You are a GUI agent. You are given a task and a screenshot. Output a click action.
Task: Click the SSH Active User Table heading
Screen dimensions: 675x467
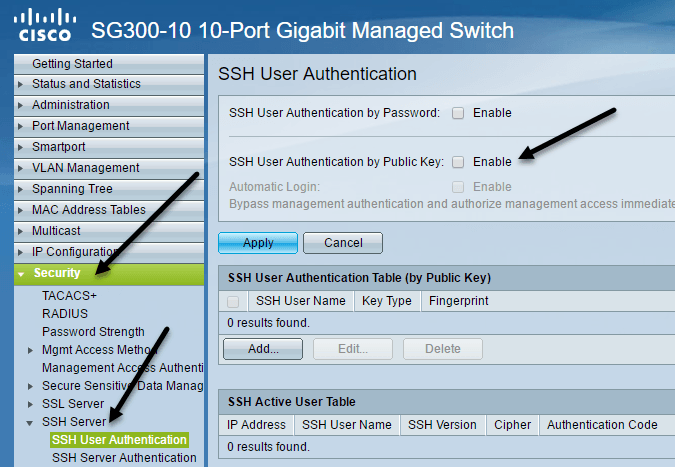click(x=292, y=402)
